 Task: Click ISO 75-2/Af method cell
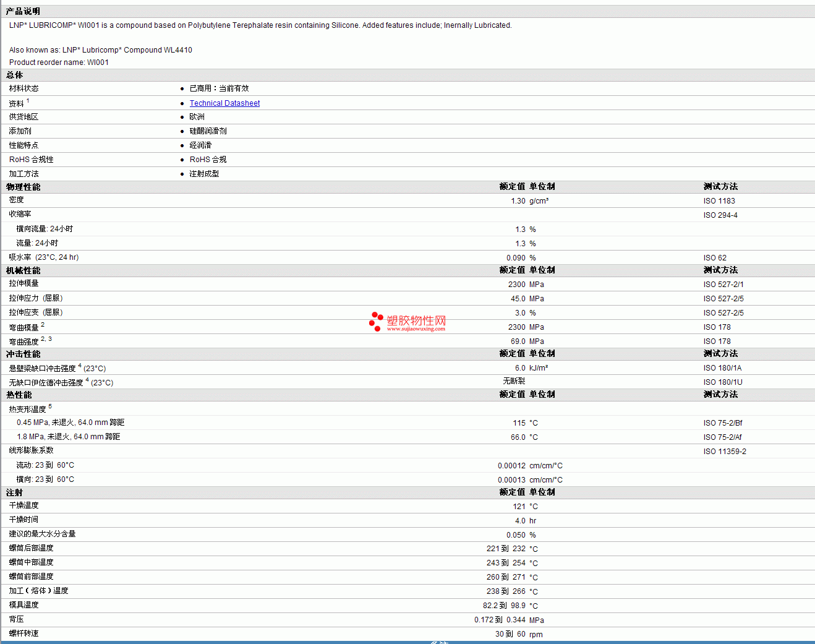[722, 437]
